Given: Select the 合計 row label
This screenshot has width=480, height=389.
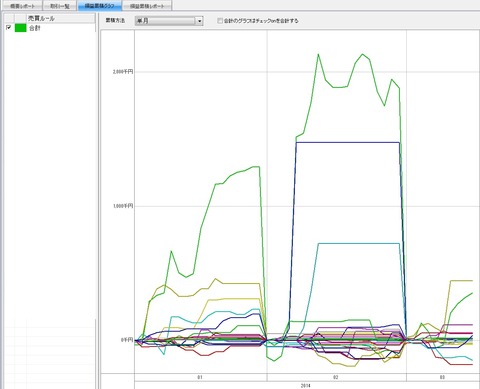Looking at the screenshot, I should [35, 28].
